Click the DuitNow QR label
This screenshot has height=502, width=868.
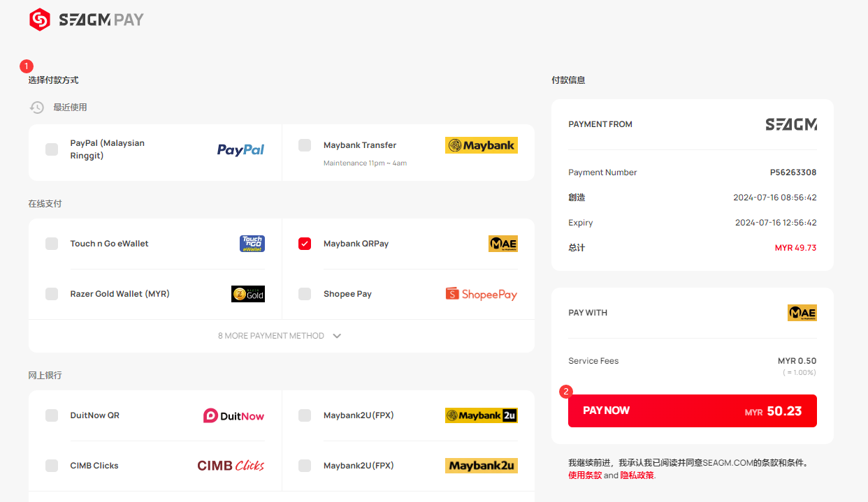[95, 415]
